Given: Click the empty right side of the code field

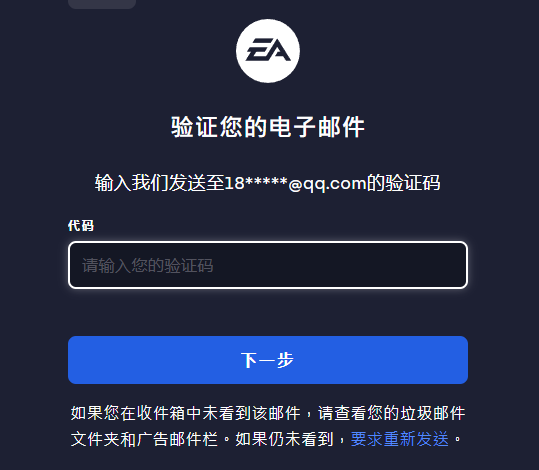Looking at the screenshot, I should click(344, 265).
